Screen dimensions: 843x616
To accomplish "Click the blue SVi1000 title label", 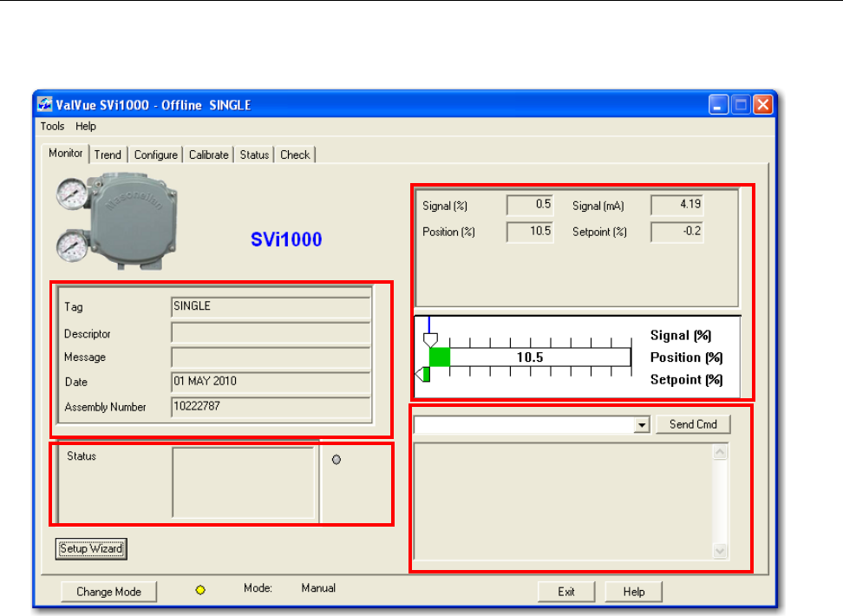I will (x=286, y=239).
